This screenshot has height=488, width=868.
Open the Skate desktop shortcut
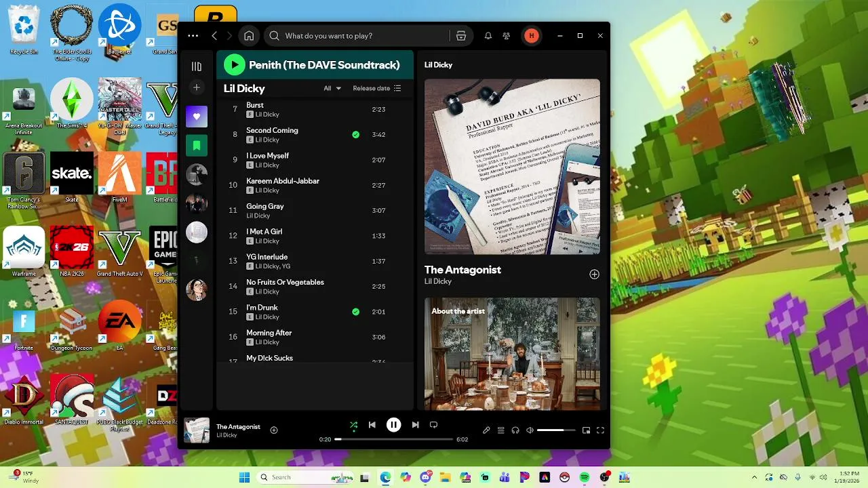click(x=72, y=178)
